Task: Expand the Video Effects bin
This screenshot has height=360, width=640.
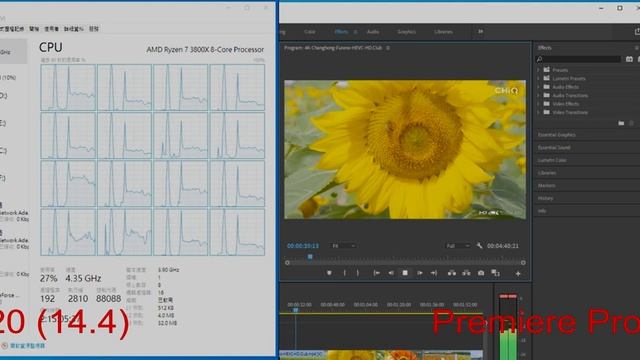Action: pos(538,104)
